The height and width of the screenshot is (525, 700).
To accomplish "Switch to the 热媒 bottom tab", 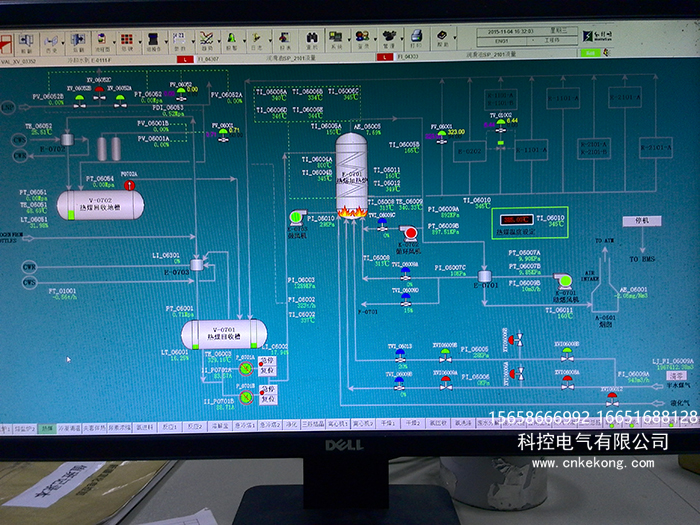I will [47, 426].
